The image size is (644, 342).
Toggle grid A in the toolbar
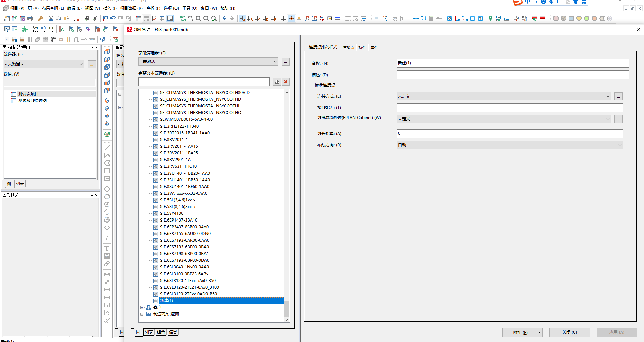[x=242, y=18]
